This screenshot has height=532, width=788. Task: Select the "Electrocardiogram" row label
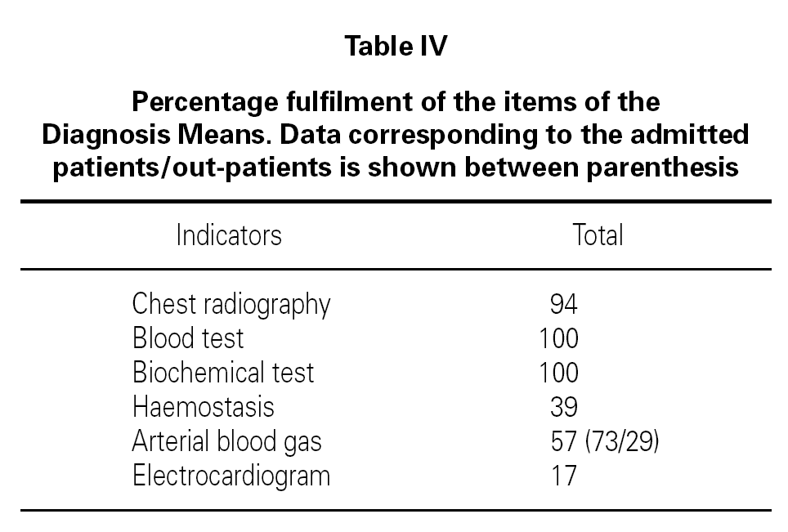(231, 475)
